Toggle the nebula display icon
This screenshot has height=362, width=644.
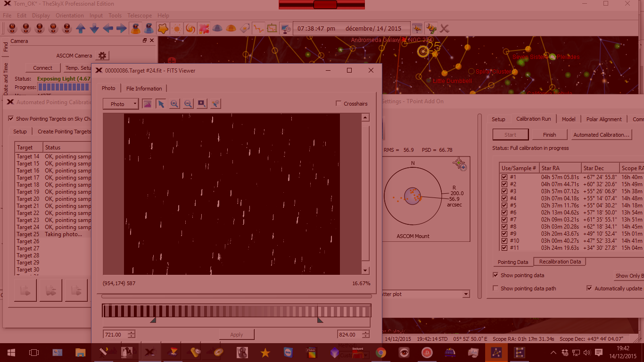pyautogui.click(x=204, y=29)
